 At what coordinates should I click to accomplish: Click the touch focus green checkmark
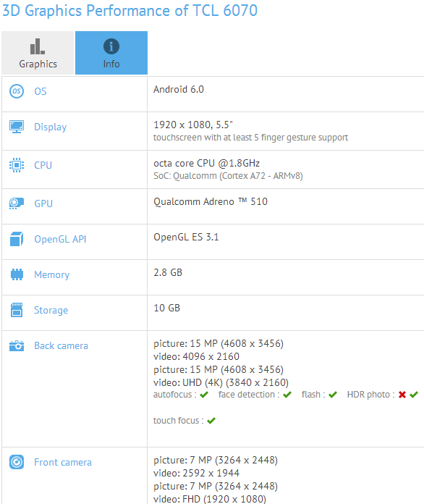coord(211,421)
